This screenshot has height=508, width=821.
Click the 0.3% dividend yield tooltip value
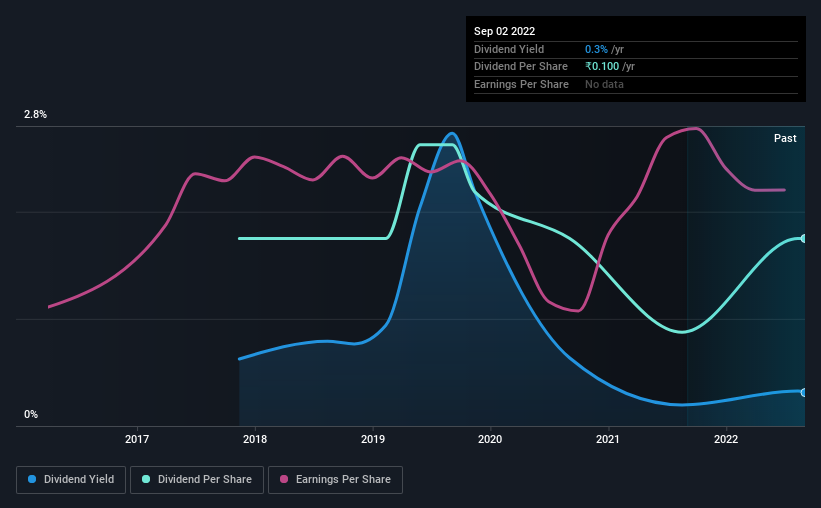point(596,49)
